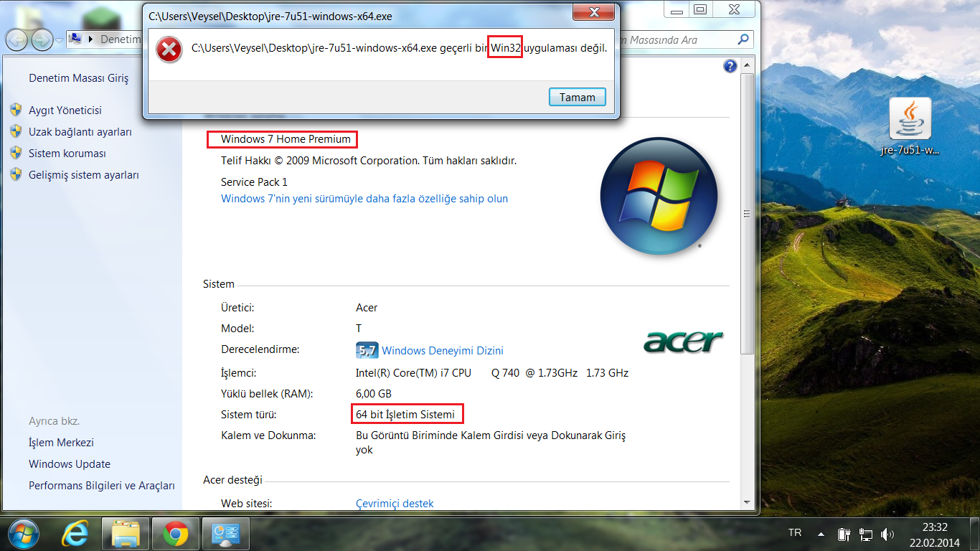Open Windows Explorer folder on taskbar
Viewport: 980px width, 551px height.
point(126,533)
